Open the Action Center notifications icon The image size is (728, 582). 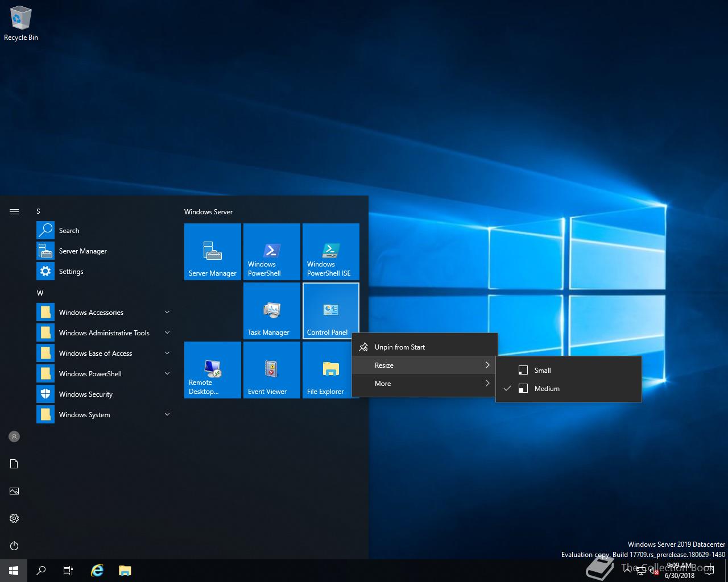[x=709, y=571]
